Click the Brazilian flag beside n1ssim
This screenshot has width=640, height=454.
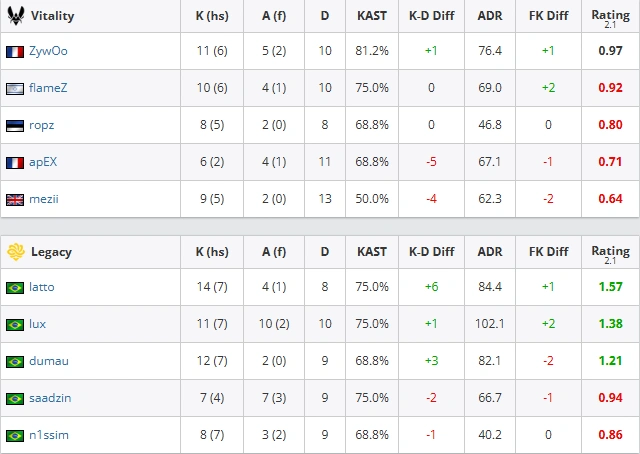pos(15,436)
